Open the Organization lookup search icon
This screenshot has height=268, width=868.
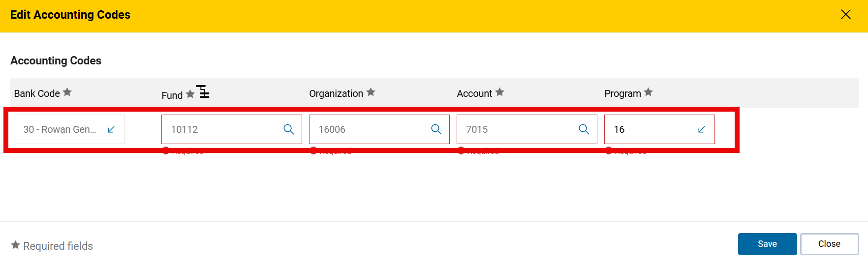[x=436, y=129]
